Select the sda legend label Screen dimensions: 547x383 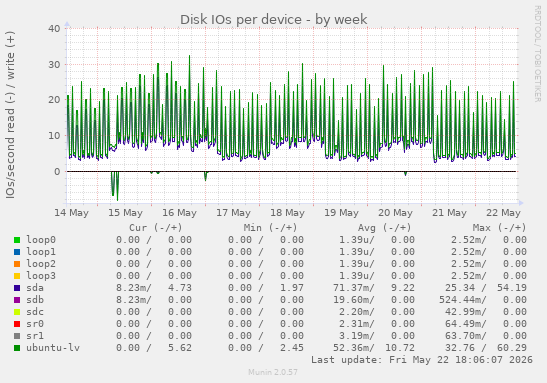point(35,288)
